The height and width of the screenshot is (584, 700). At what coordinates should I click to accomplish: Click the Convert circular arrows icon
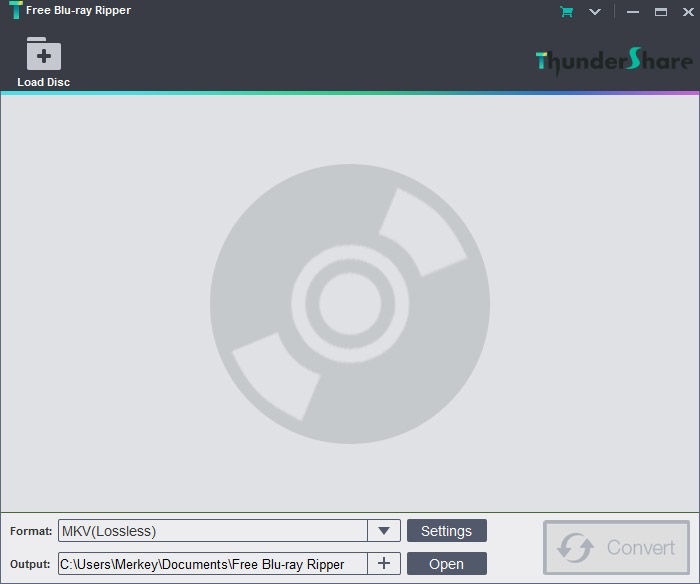point(575,547)
